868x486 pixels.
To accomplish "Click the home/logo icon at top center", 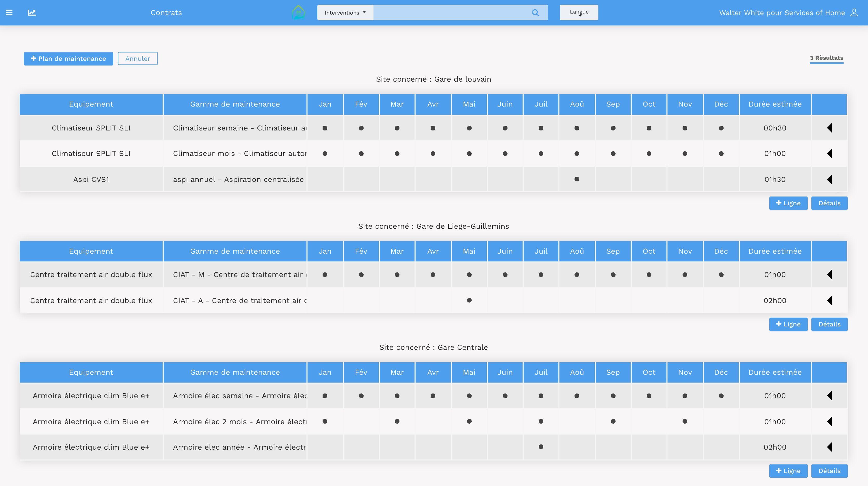I will point(298,12).
